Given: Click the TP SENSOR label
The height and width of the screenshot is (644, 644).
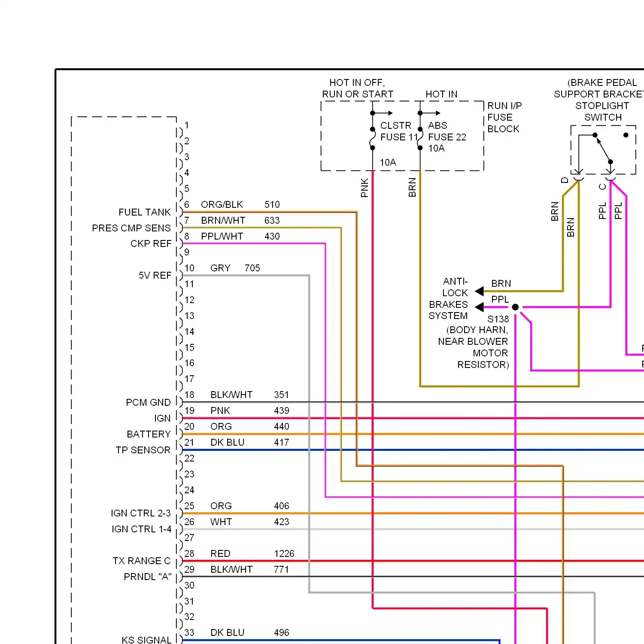Looking at the screenshot, I should (143, 450).
